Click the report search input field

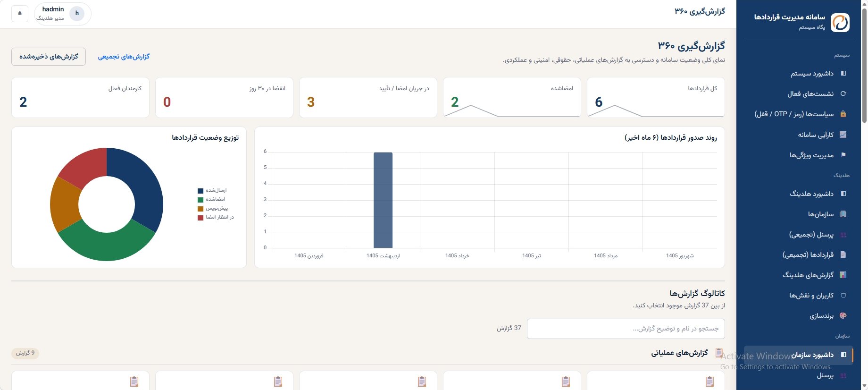point(626,329)
